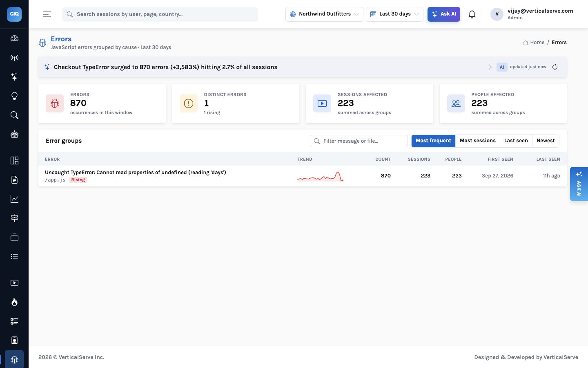Open the Last 30 days date dropdown
Viewport: 588px width, 368px height.
click(394, 14)
